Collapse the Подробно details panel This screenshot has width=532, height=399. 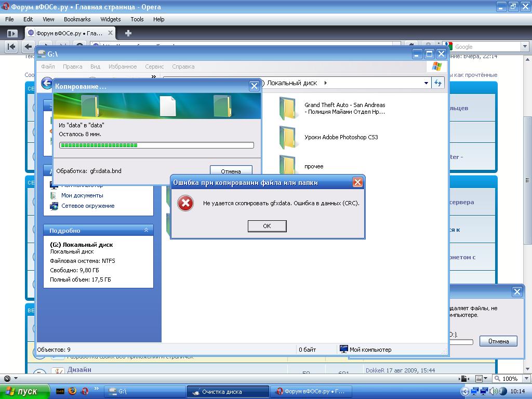coord(146,230)
